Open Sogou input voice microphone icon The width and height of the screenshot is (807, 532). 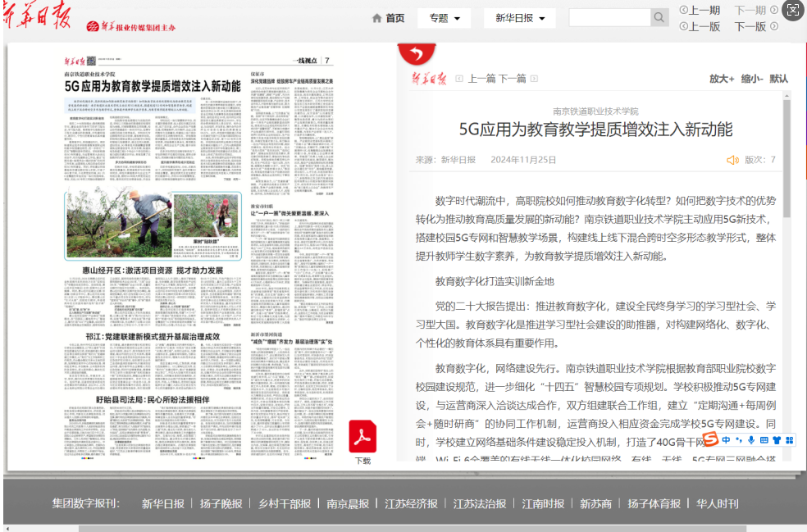click(751, 440)
